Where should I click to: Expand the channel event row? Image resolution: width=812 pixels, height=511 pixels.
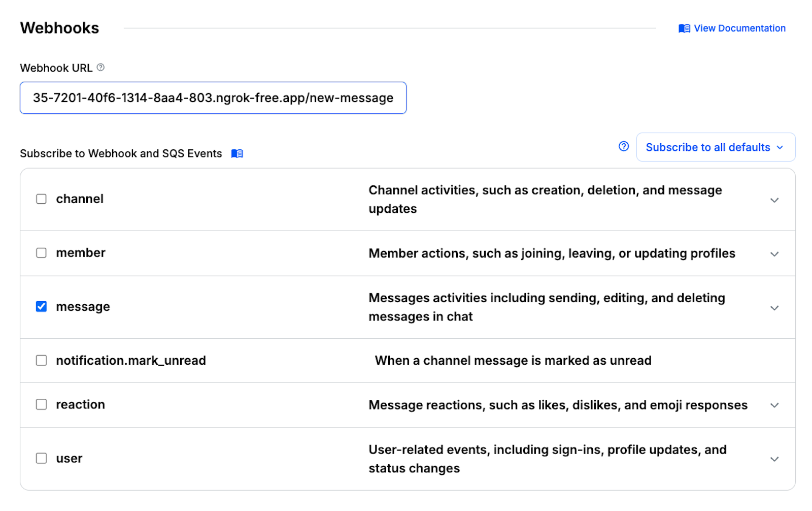[774, 200]
